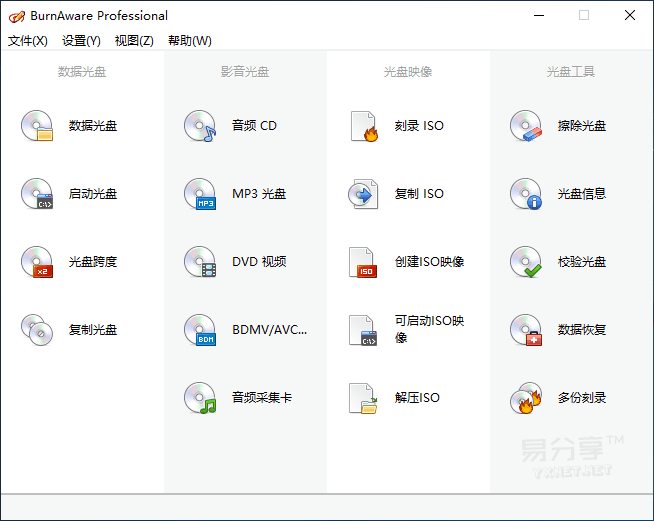Viewport: 654px width, 521px height.
Task: Click the 创建ISO映像 text label
Action: [430, 262]
